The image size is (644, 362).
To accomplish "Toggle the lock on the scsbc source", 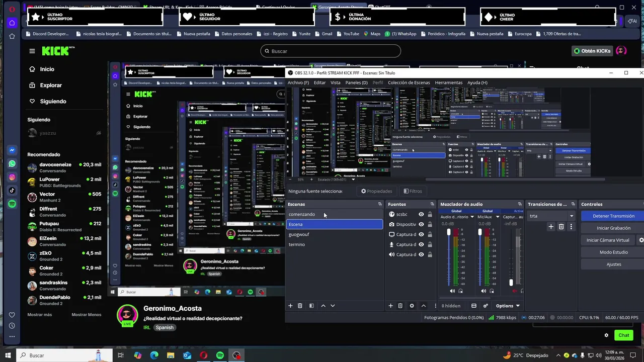I will [x=430, y=214].
